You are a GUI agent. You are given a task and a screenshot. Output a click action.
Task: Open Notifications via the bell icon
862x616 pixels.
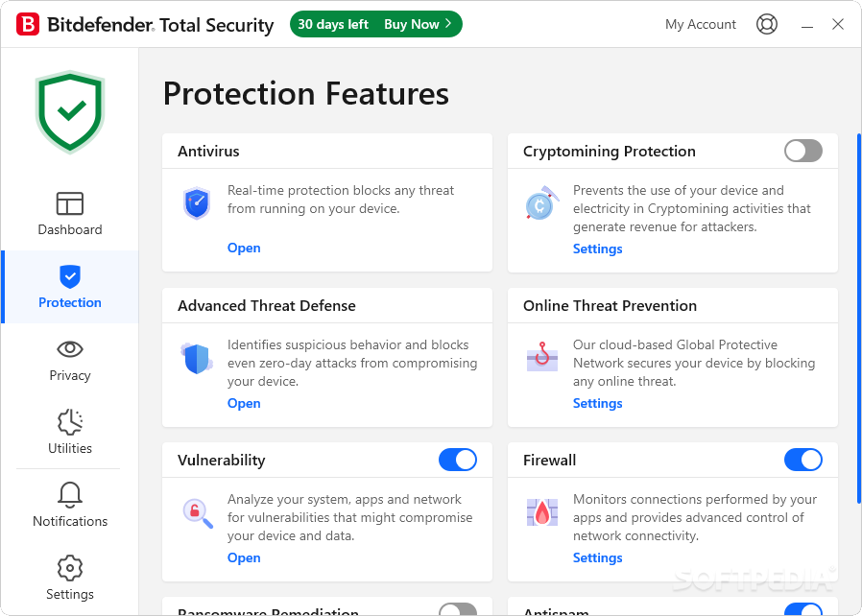click(69, 495)
